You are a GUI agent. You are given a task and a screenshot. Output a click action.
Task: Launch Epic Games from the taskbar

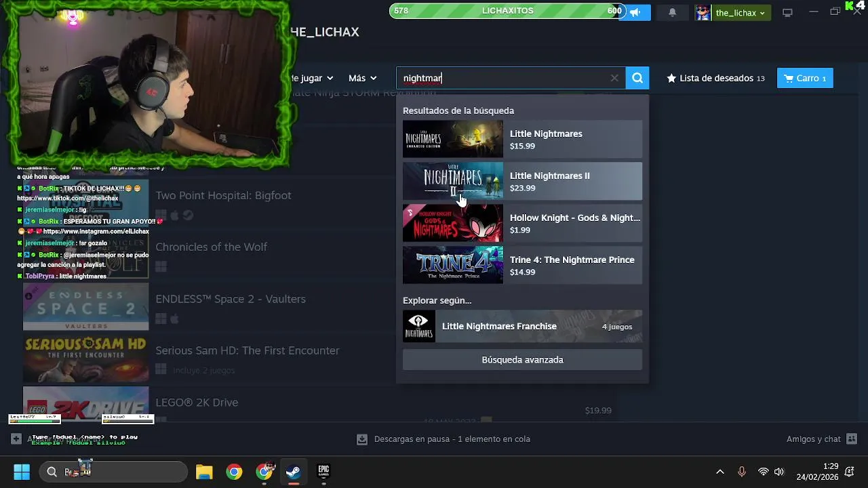(323, 472)
